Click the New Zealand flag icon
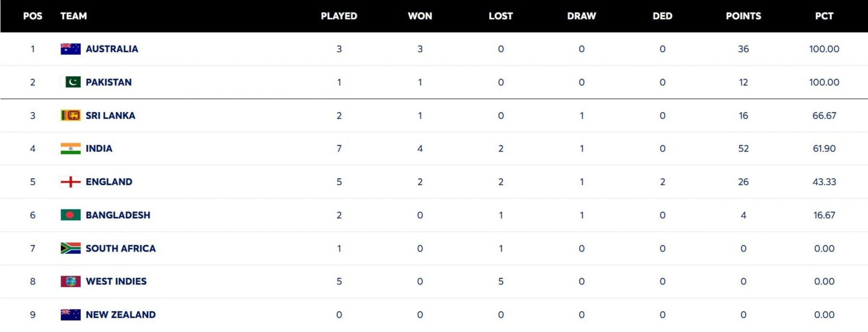 pyautogui.click(x=71, y=315)
